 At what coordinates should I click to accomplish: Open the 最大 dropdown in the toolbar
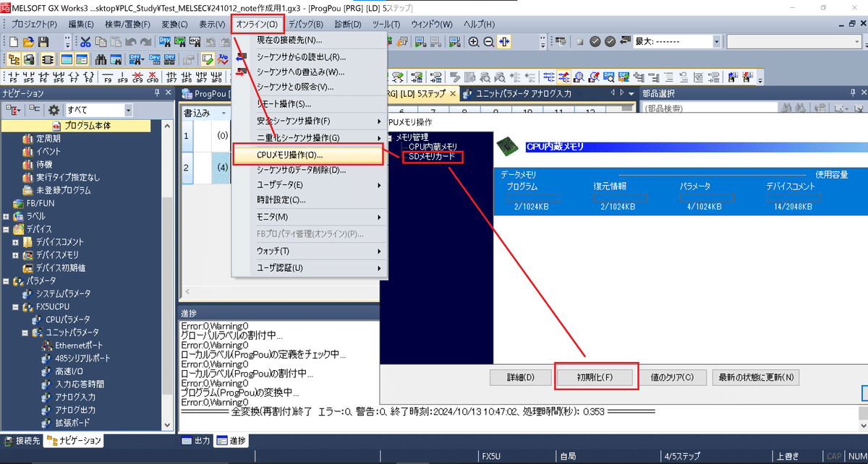point(717,42)
